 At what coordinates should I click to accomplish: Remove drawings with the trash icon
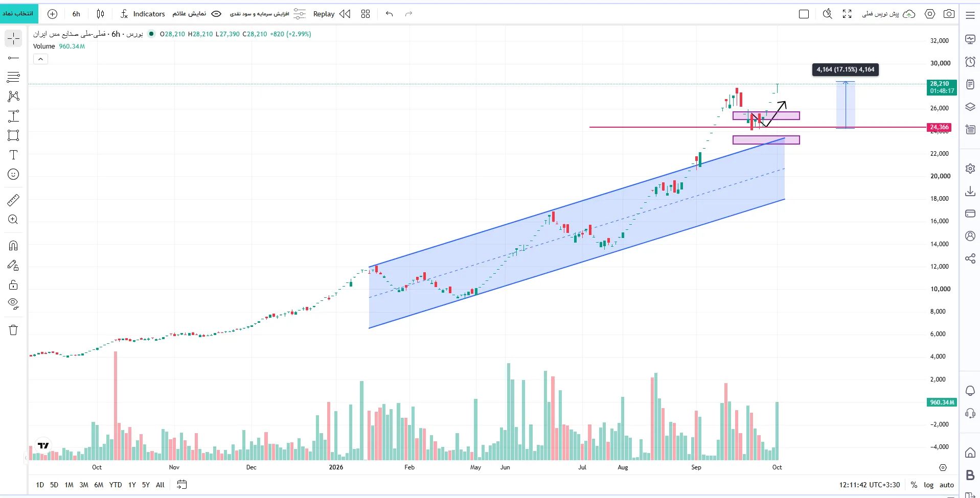(13, 330)
